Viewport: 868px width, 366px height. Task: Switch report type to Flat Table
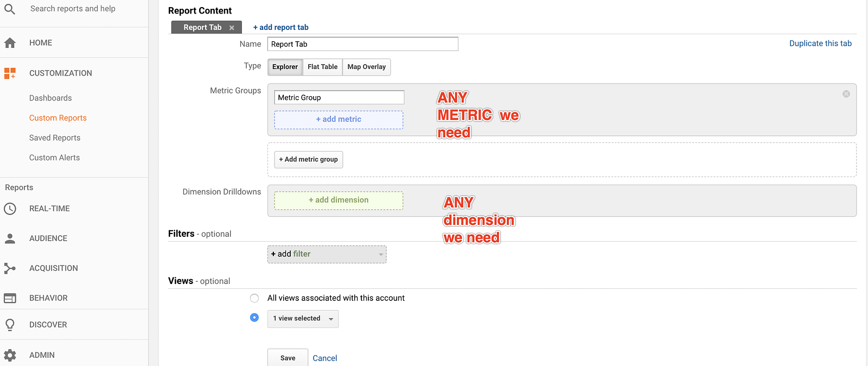pos(322,67)
